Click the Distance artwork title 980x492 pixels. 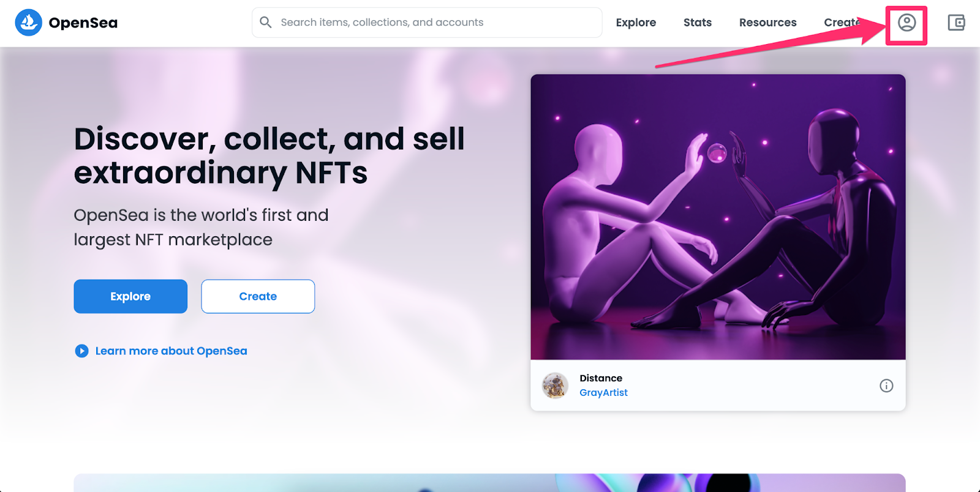pos(600,378)
